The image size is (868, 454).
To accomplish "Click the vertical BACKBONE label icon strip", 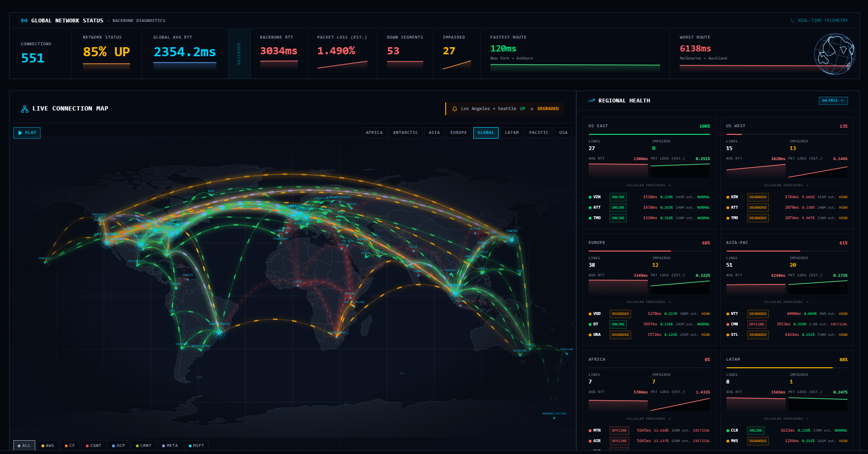I will pos(239,53).
